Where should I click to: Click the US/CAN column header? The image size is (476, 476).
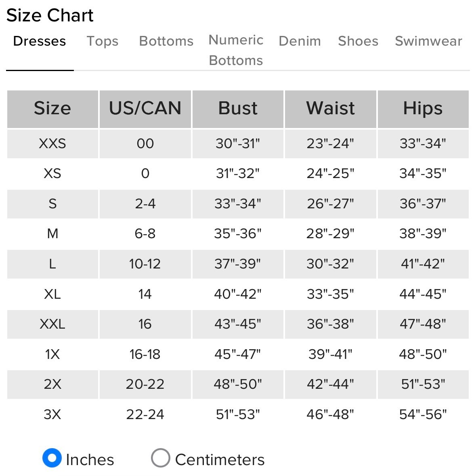145,109
